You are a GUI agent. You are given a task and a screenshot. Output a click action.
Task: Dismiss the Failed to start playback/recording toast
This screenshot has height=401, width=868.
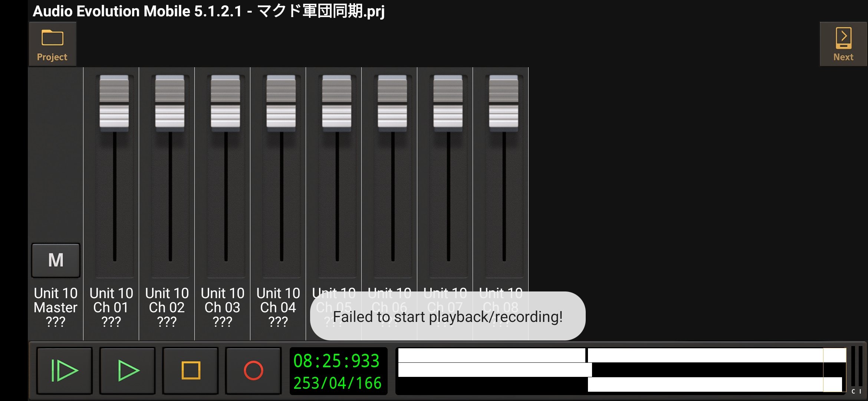click(448, 316)
